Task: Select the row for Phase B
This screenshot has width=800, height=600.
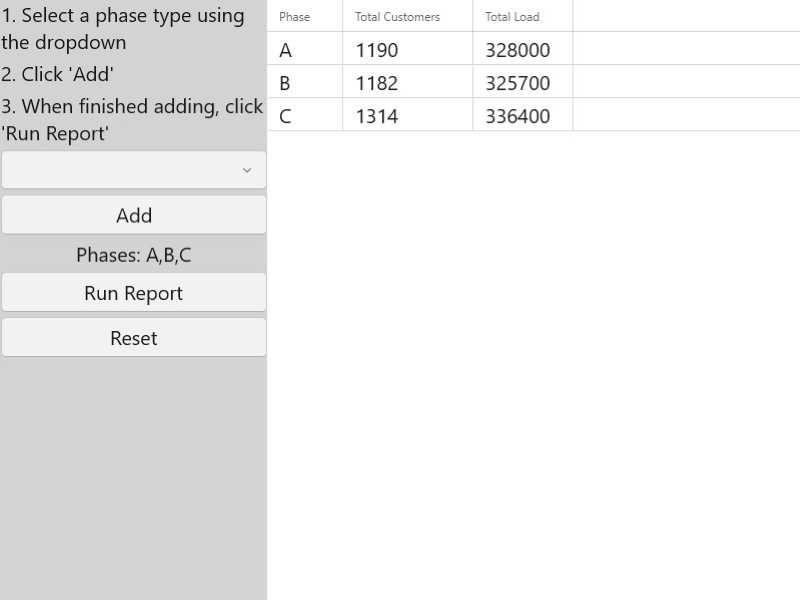Action: pyautogui.click(x=285, y=82)
